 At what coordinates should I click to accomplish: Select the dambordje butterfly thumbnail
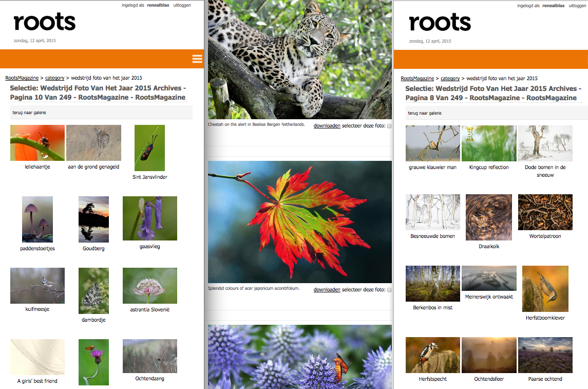tap(93, 291)
